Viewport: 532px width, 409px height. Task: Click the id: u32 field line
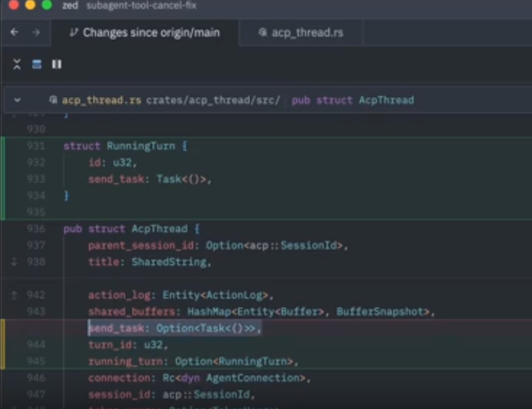(112, 163)
